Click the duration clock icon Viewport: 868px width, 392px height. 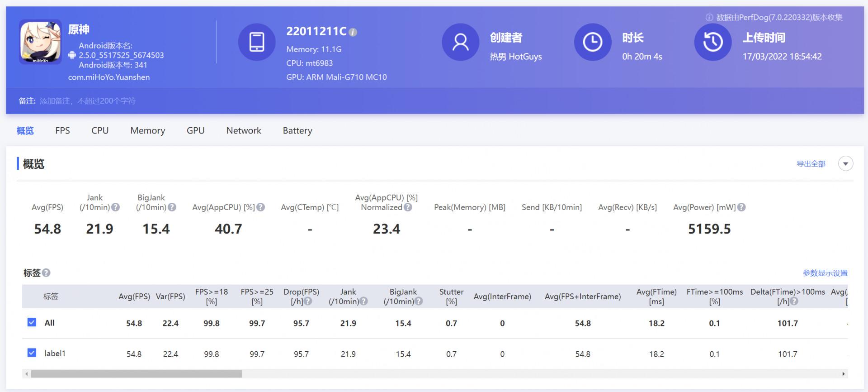coord(592,42)
